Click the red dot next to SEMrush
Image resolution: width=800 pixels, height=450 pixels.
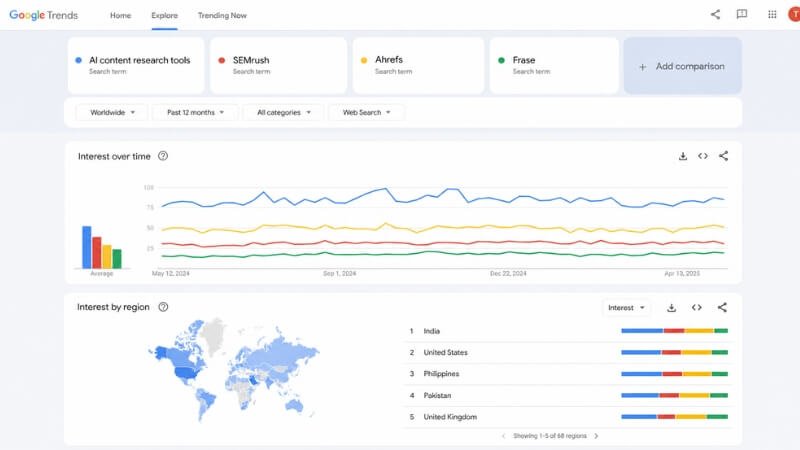pos(221,60)
